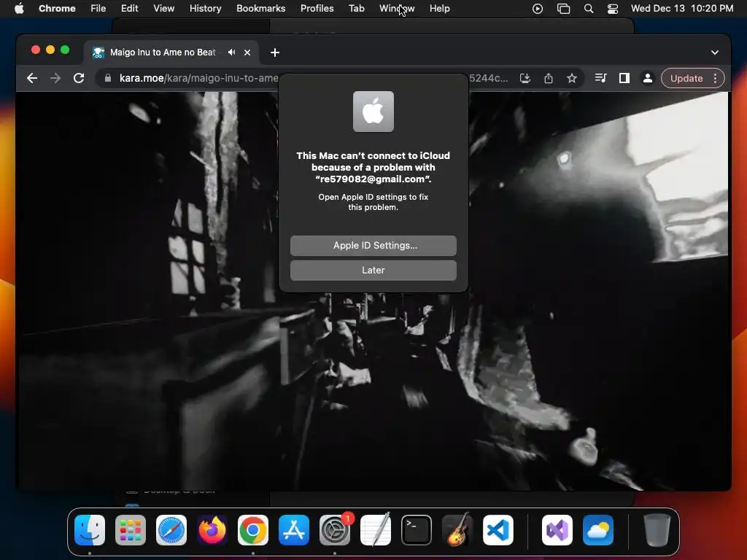
Task: Launch Safari from the Dock
Action: click(x=171, y=530)
